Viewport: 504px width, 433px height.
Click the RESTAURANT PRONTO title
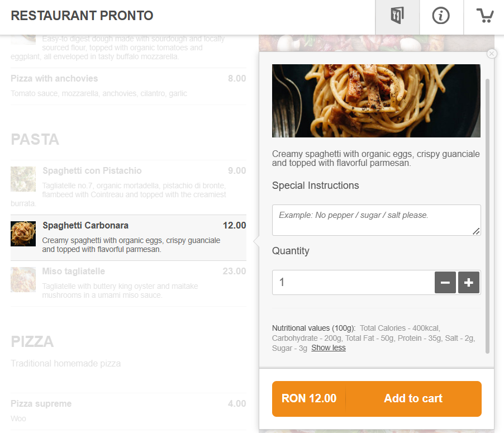pos(81,16)
